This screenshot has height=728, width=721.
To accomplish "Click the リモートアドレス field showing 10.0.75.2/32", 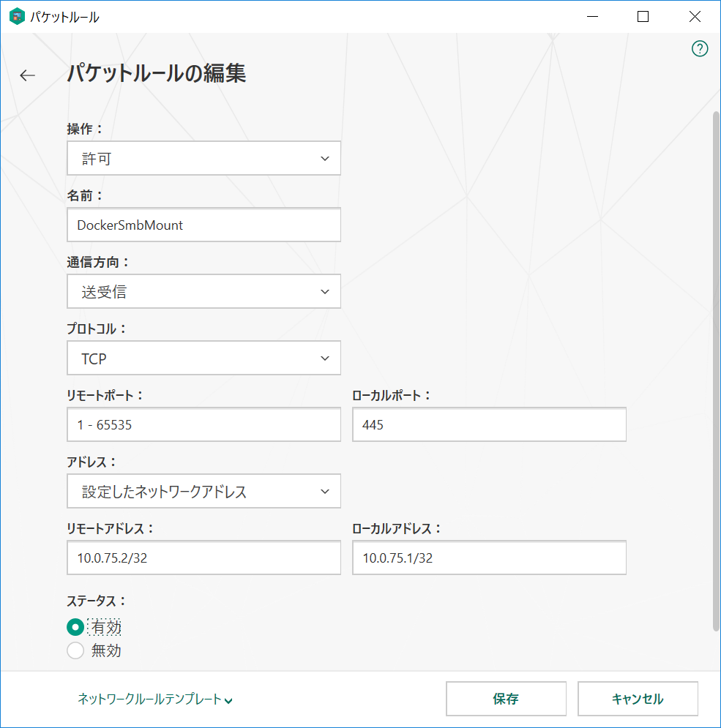I will tap(203, 558).
